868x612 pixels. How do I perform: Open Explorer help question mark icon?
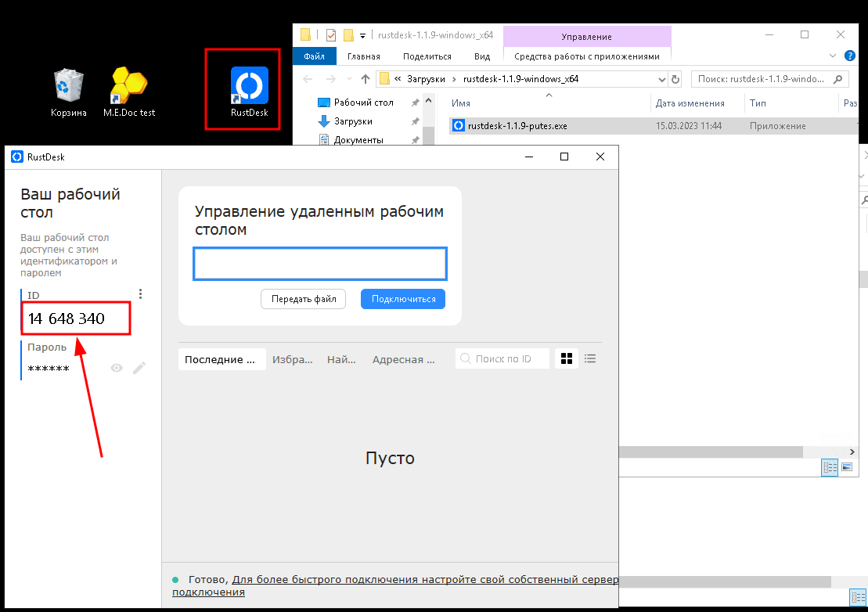click(850, 56)
